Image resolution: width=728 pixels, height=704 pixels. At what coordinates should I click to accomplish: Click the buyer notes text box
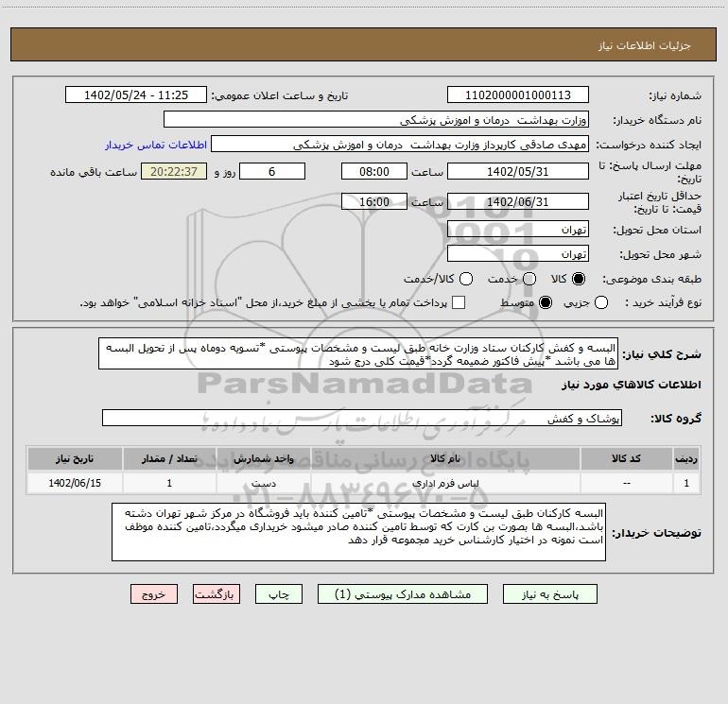[x=359, y=532]
